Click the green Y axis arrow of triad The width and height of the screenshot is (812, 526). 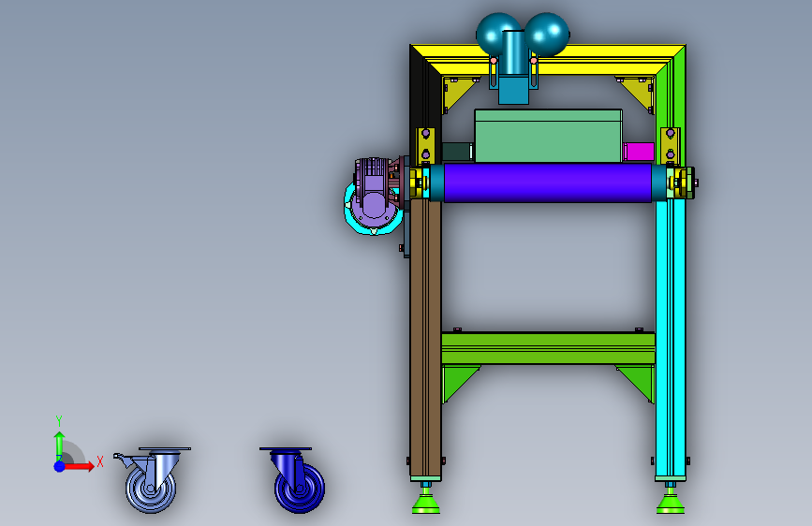pyautogui.click(x=60, y=446)
